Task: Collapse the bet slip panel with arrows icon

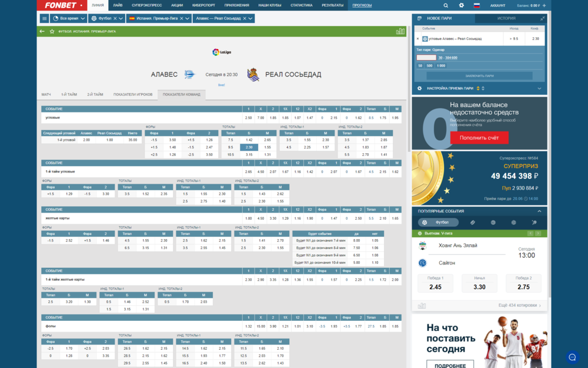Action: 542,18
